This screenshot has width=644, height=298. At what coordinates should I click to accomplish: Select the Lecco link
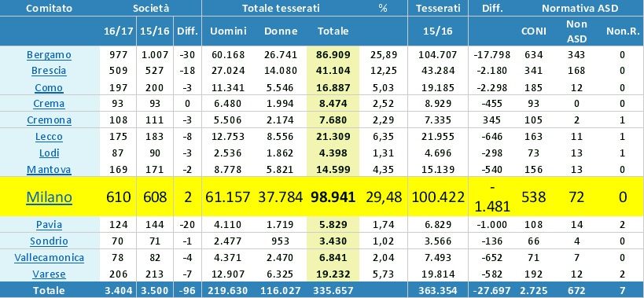coord(49,137)
